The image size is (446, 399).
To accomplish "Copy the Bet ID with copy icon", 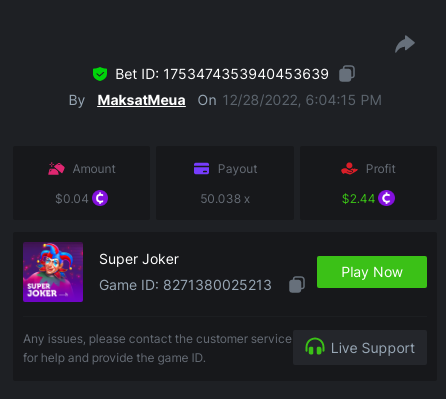I will coord(347,74).
